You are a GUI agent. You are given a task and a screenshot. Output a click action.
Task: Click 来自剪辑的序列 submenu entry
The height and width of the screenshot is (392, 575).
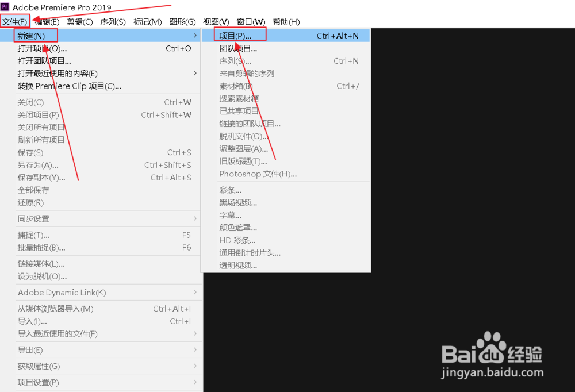pyautogui.click(x=286, y=74)
